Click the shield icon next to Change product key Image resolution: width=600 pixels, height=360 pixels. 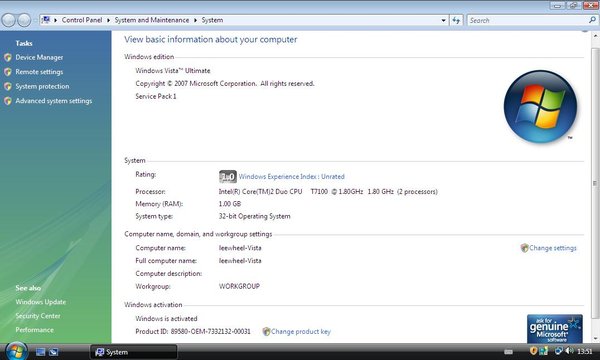click(266, 331)
